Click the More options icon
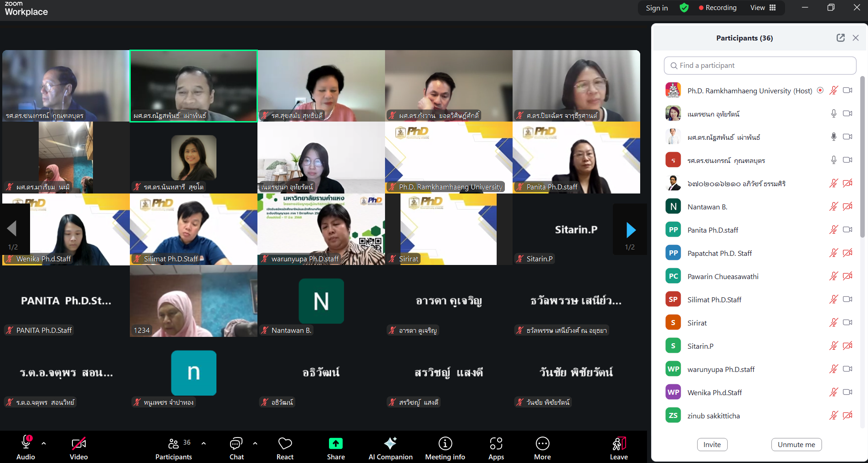Image resolution: width=868 pixels, height=463 pixels. [542, 444]
